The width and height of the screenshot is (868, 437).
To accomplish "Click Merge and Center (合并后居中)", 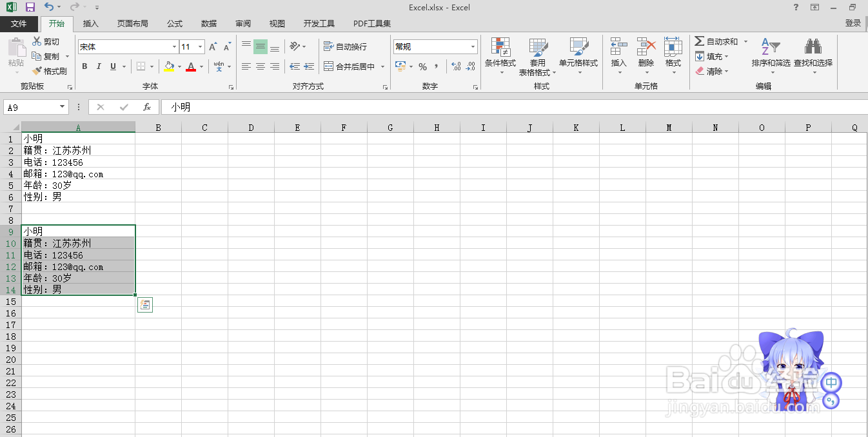I will pos(349,66).
